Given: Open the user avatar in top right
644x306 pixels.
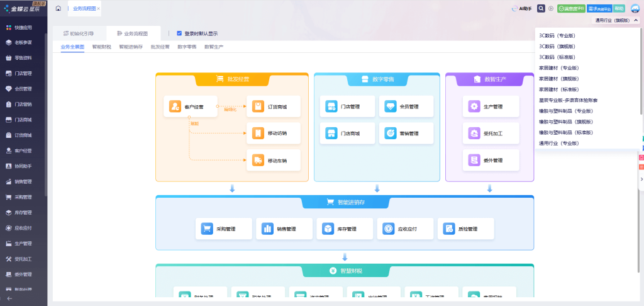Looking at the screenshot, I should 635,8.
